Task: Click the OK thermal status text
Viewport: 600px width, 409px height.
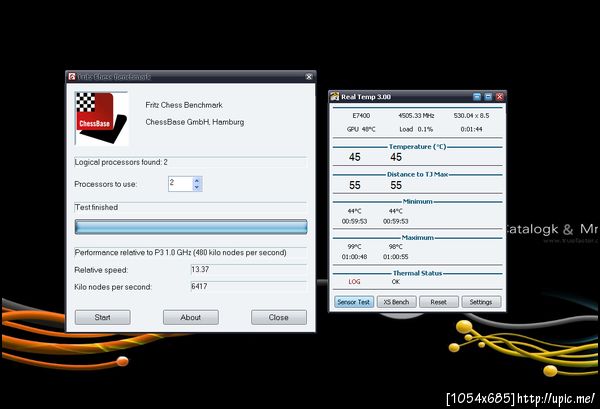Action: pyautogui.click(x=396, y=282)
